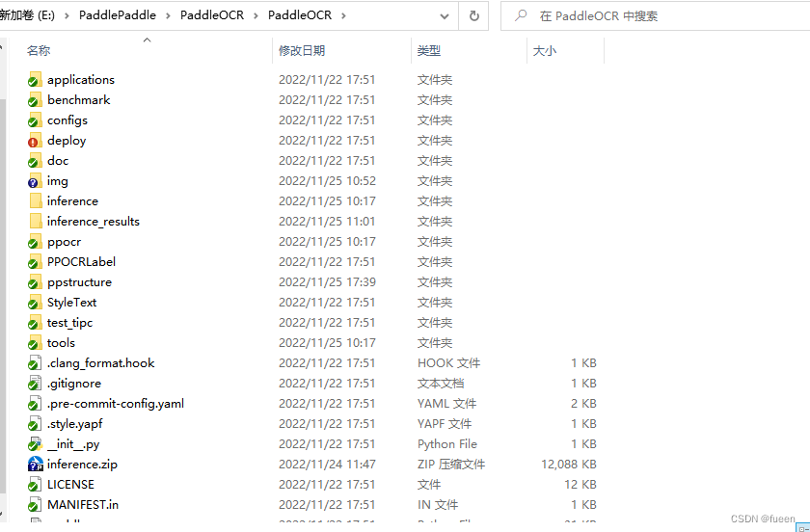Viewport: 810px width, 532px height.
Task: Expand the chevron after first PaddleOCR breadcrumb
Action: [256, 16]
